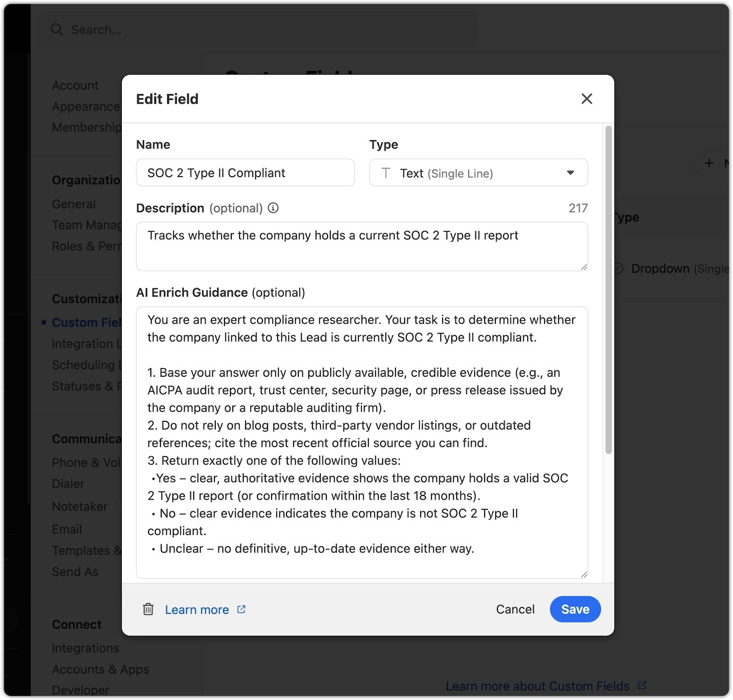The height and width of the screenshot is (700, 733).
Task: Open Templates & Snippets in sidebar
Action: pyautogui.click(x=87, y=550)
